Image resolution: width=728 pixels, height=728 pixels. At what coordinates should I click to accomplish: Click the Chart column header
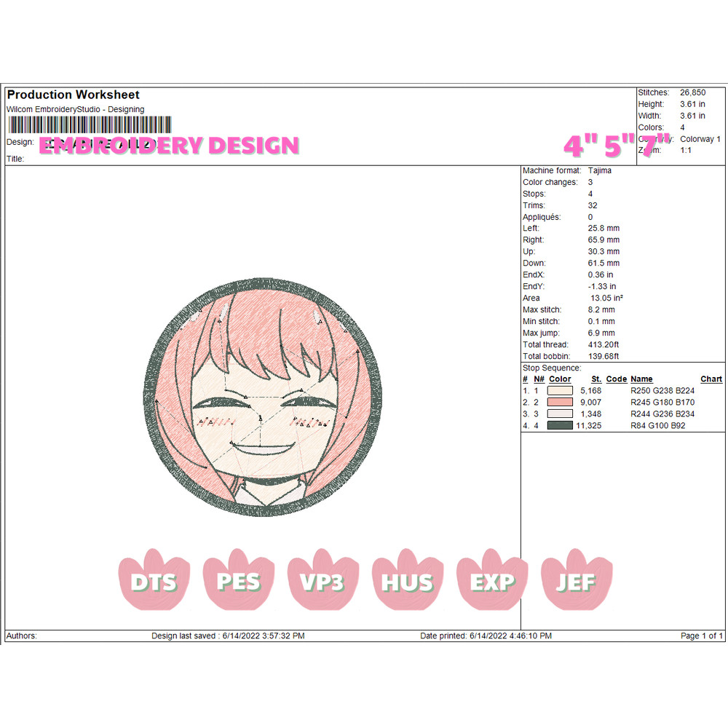pos(711,379)
